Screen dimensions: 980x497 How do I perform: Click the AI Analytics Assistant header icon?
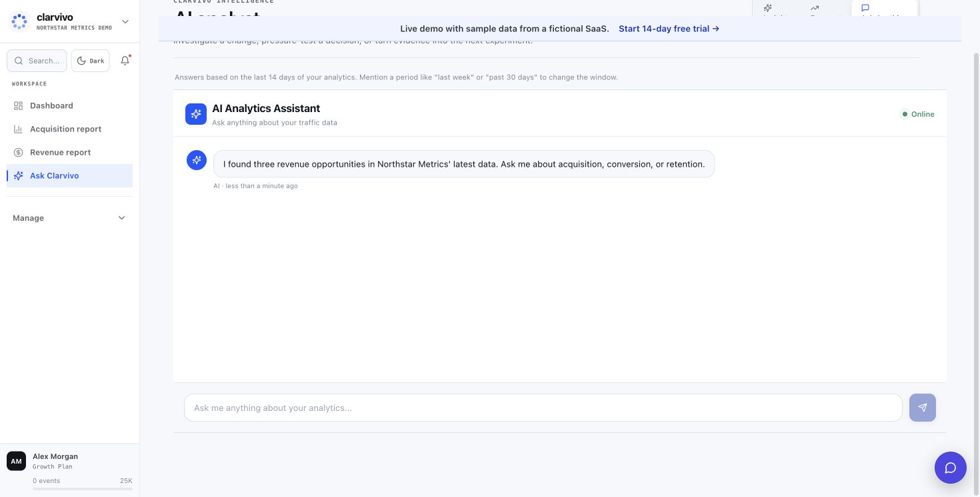[x=196, y=114]
